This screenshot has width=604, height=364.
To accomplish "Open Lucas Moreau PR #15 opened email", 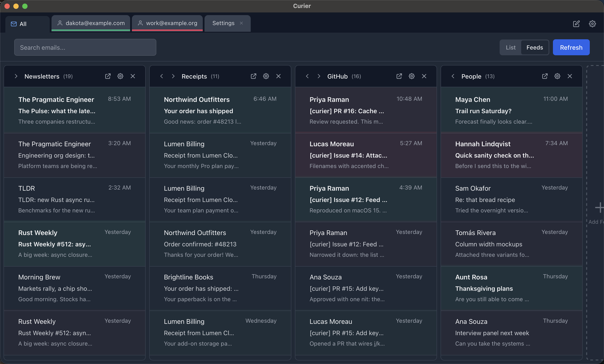I will pos(366,333).
